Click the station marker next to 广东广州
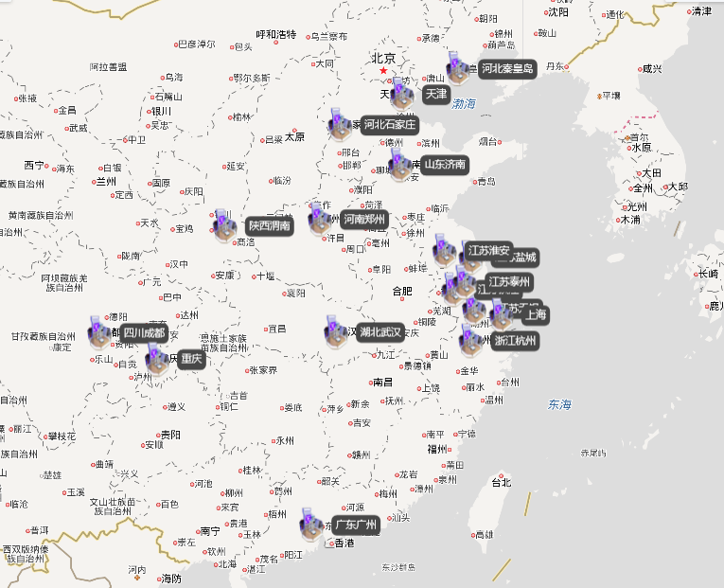The width and height of the screenshot is (724, 588). (x=310, y=525)
